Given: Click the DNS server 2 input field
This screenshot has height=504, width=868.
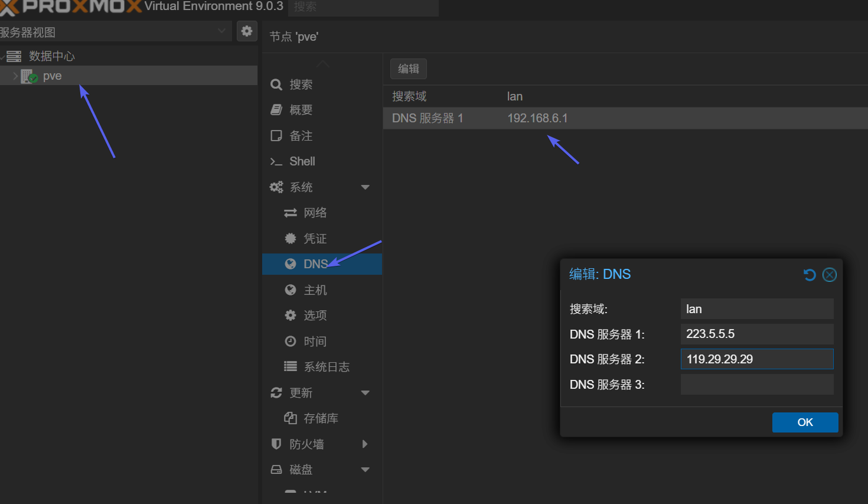Looking at the screenshot, I should pyautogui.click(x=757, y=359).
